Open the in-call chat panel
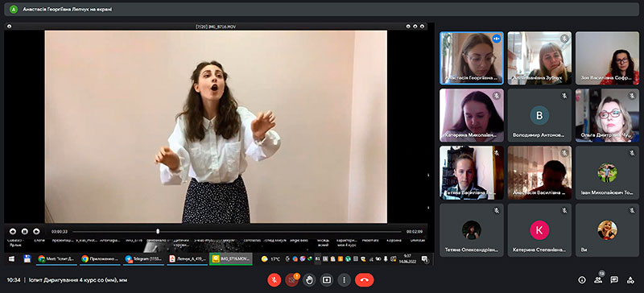This screenshot has width=644, height=293. click(614, 280)
